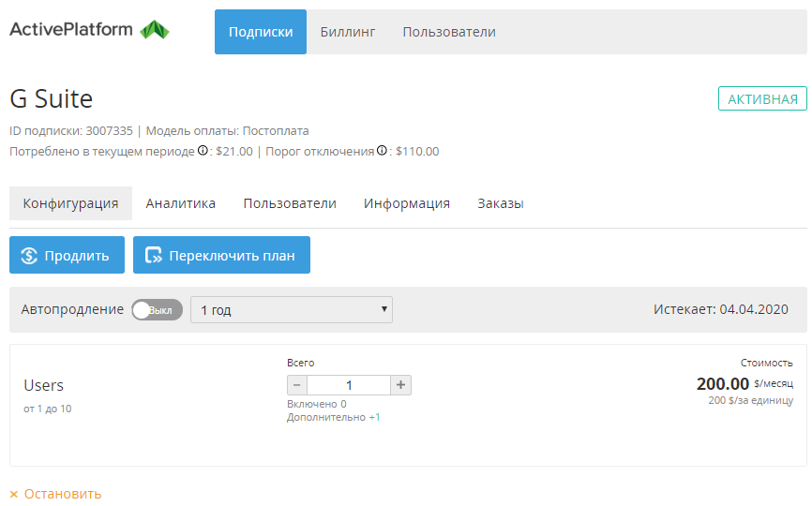
Task: Open Пользователи in the top navigation bar
Action: pos(449,32)
